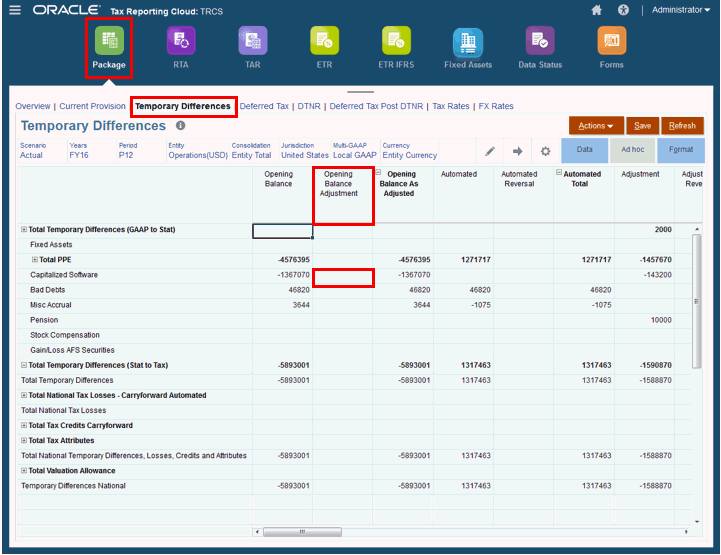Open the FX Rates tab
Image resolution: width=721 pixels, height=555 pixels.
pyautogui.click(x=496, y=106)
